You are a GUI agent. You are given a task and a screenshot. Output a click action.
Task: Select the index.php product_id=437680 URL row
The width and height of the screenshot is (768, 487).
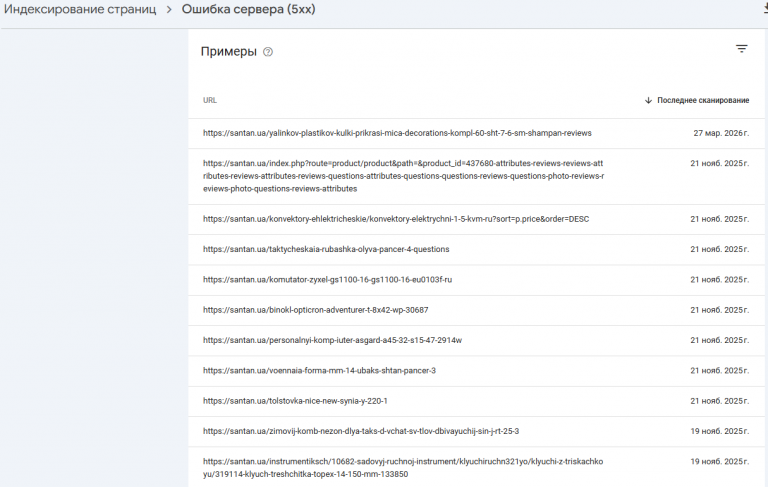pos(403,175)
